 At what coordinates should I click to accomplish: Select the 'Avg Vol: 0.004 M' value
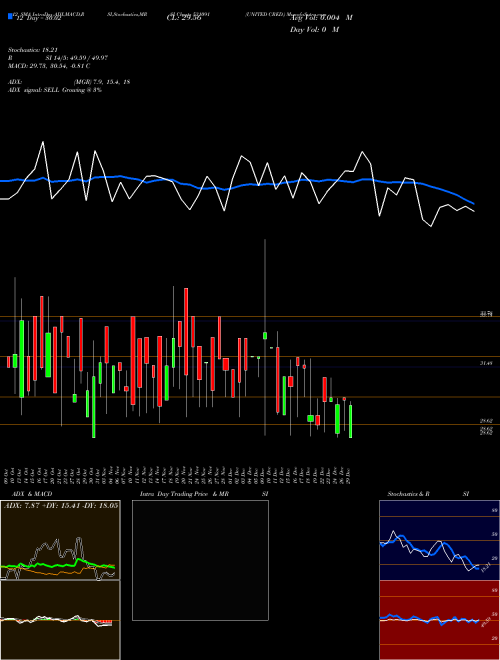tap(321, 18)
